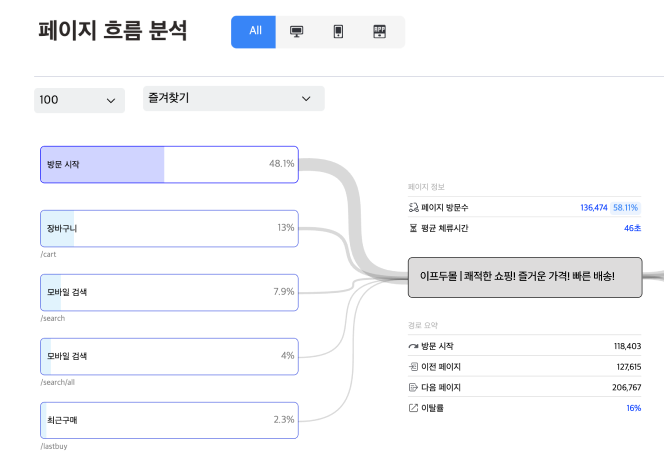The image size is (664, 464).
Task: Click the 방문 시작 arrow icon in path summary
Action: pos(413,346)
